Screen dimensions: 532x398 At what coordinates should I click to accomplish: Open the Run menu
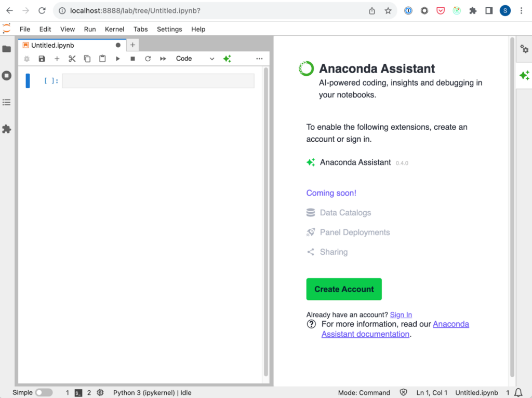pyautogui.click(x=90, y=29)
